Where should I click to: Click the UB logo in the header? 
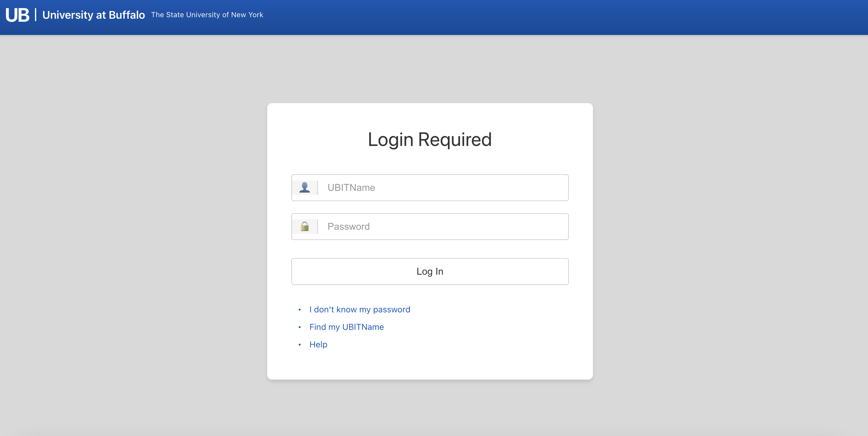tap(17, 15)
